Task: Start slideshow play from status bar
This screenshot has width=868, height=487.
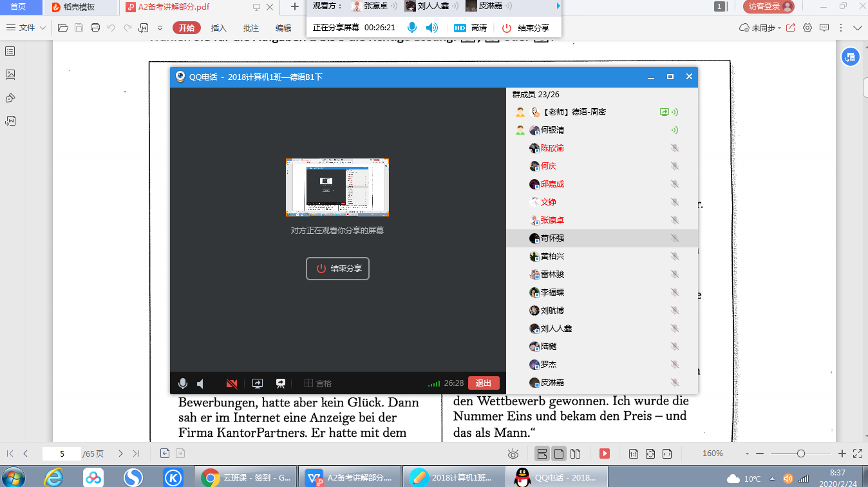Action: click(605, 454)
